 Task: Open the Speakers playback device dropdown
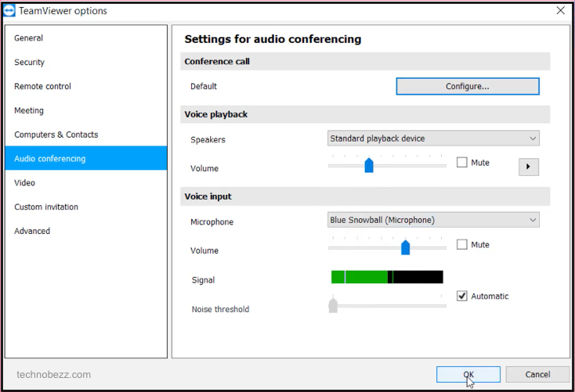point(433,138)
